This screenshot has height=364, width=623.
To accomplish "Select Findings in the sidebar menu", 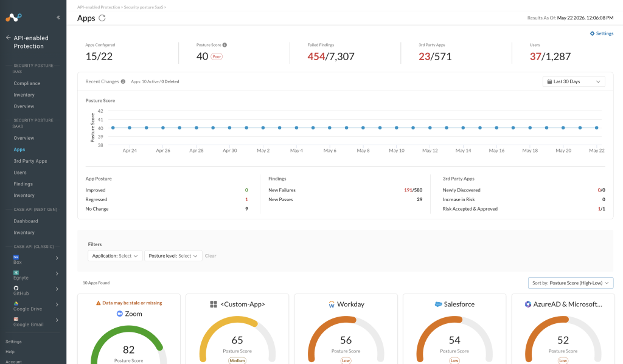I will pos(23,184).
